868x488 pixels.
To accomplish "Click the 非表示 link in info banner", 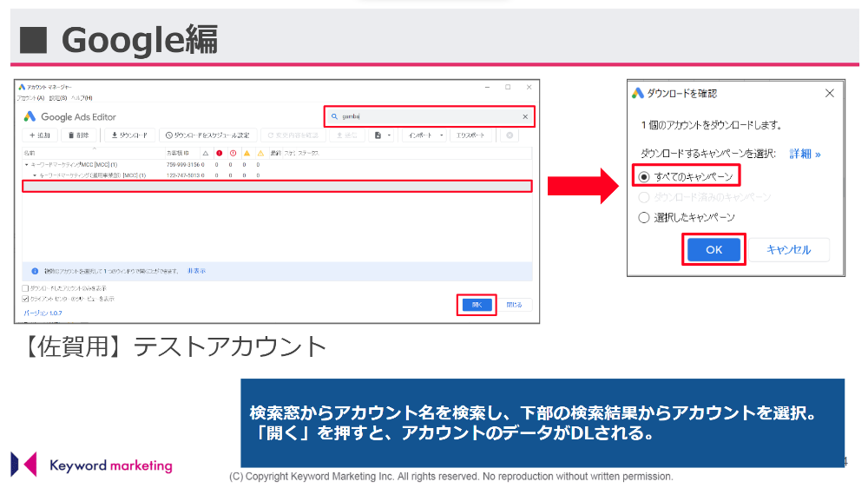I will (x=196, y=271).
